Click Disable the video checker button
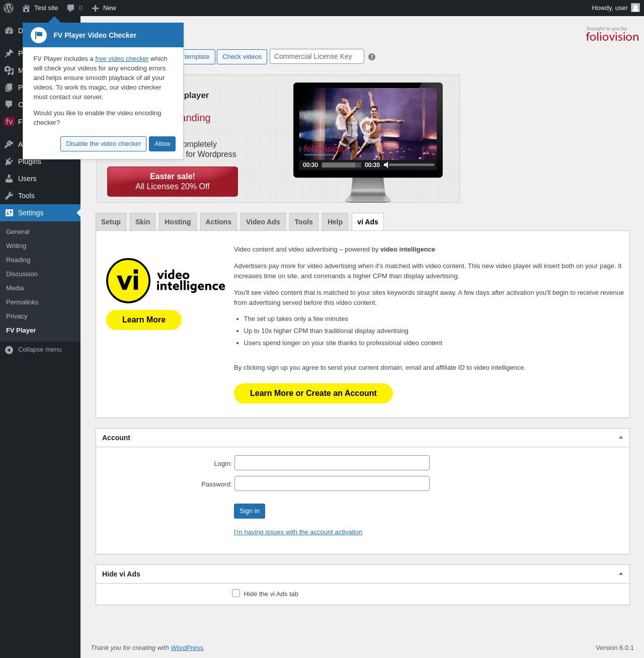This screenshot has height=658, width=644. [104, 144]
